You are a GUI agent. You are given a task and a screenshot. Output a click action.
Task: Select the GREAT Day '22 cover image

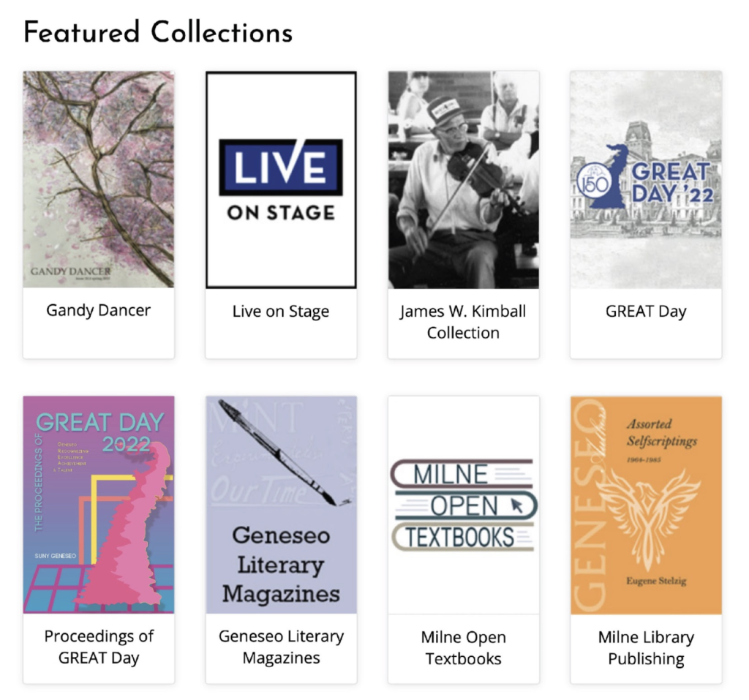pyautogui.click(x=646, y=180)
